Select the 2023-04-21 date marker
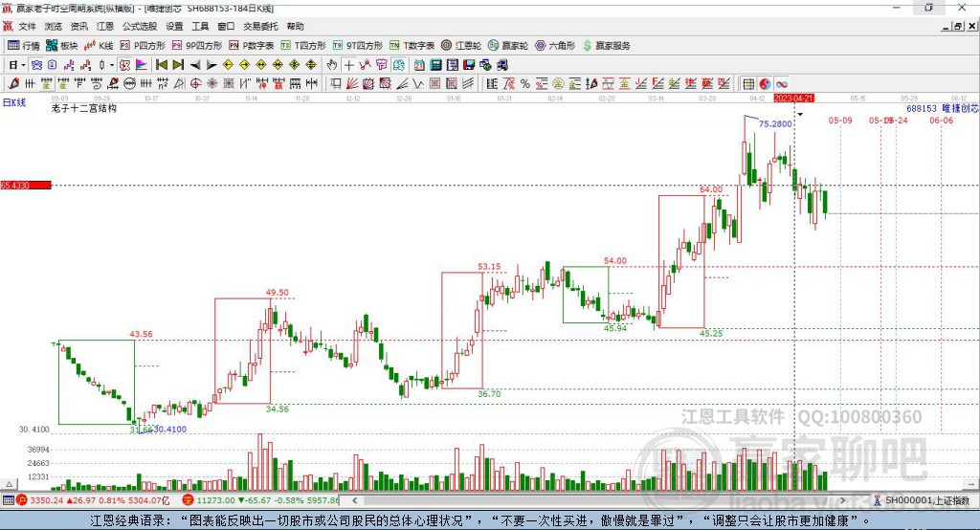 (x=793, y=99)
